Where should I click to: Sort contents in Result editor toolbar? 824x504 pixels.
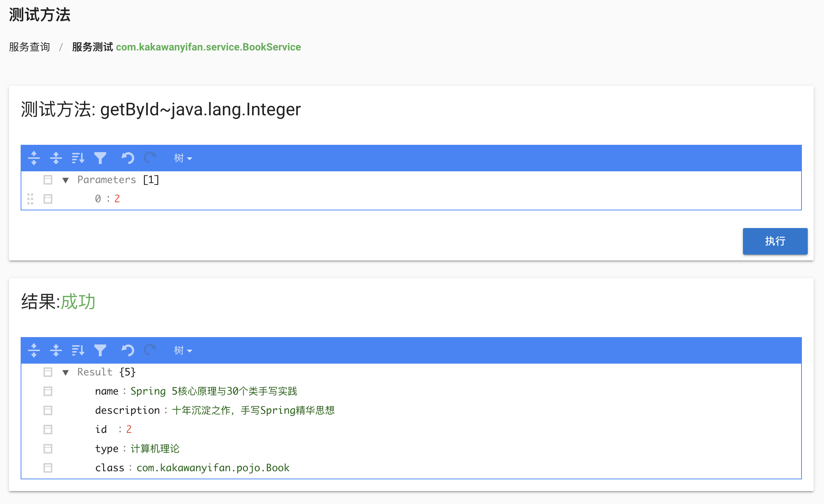78,350
